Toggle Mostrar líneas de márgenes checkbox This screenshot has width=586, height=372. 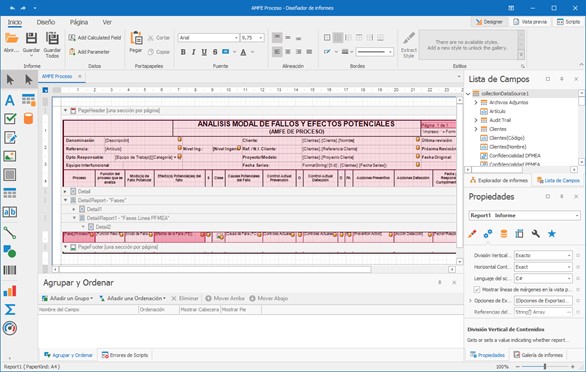[476, 289]
